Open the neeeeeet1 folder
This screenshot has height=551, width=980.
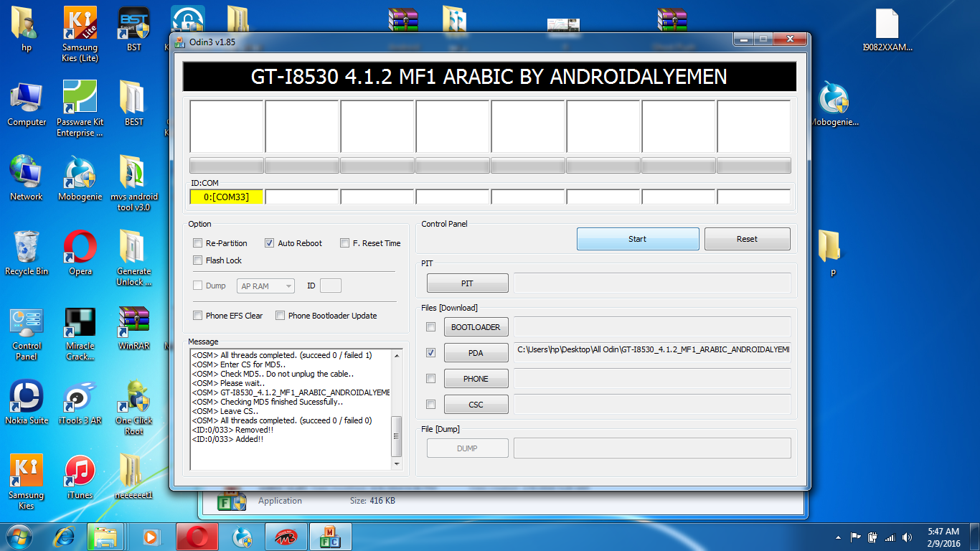[x=133, y=476]
